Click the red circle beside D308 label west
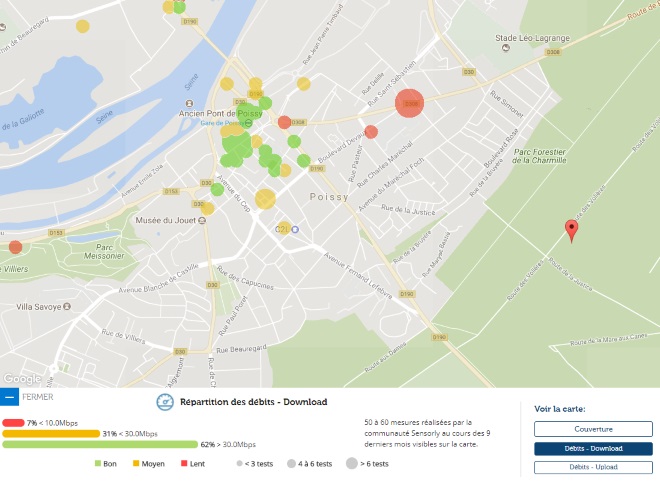Screen dimensions: 660x488 [x=285, y=122]
